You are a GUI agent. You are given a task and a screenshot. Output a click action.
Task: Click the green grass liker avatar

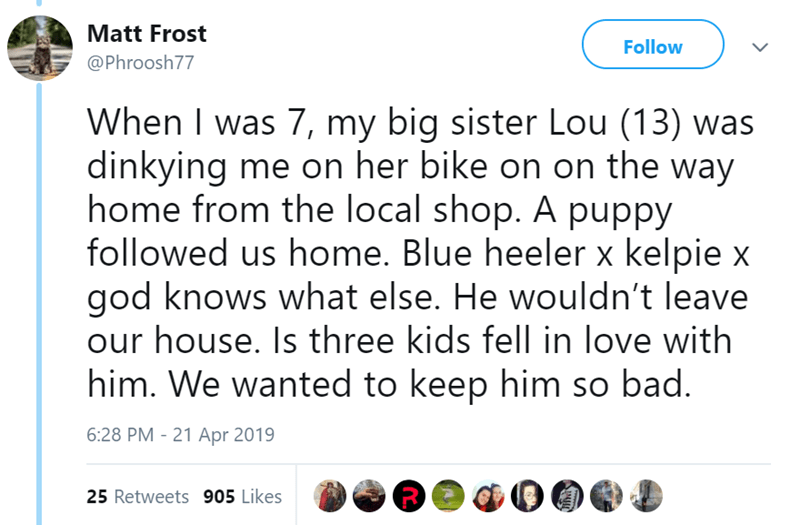(x=445, y=495)
